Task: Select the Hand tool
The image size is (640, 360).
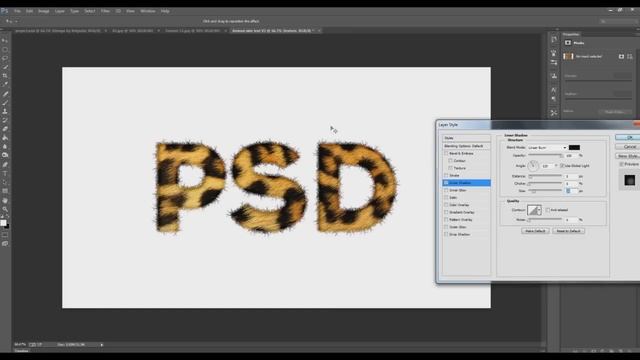Action: click(x=5, y=200)
